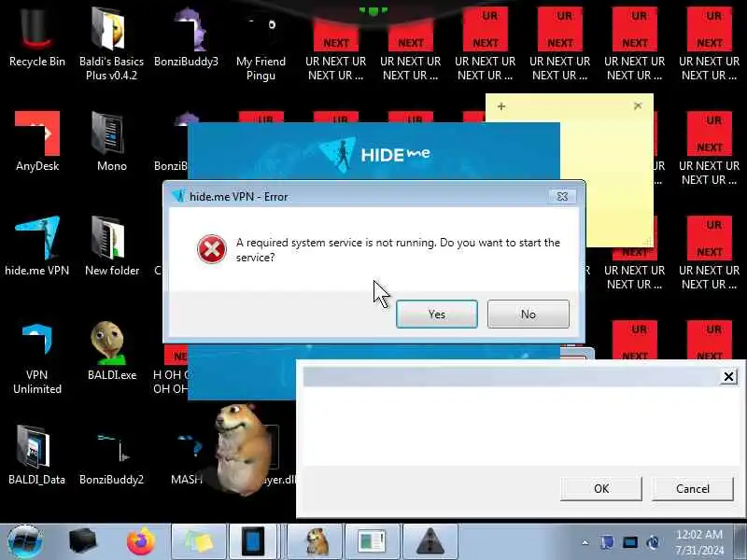This screenshot has width=747, height=560.
Task: Click the black box taskbar icon
Action: [x=83, y=541]
